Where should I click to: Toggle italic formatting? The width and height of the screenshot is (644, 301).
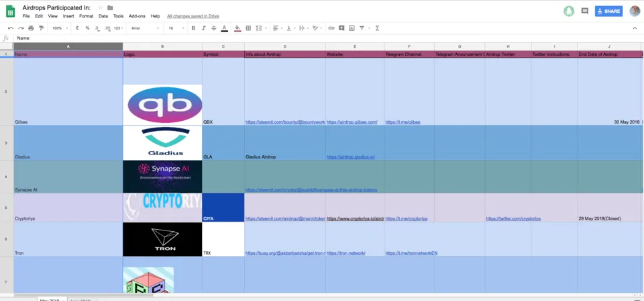[x=204, y=28]
